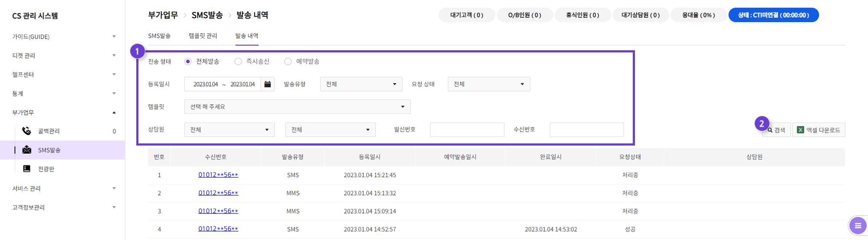Click the purple floating menu icon
This screenshot has height=240, width=868.
point(857,225)
